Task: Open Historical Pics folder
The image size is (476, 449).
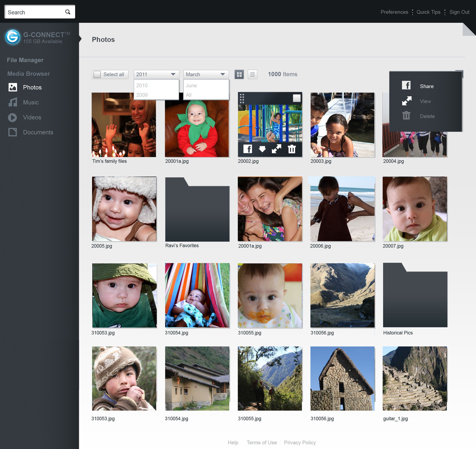Action: point(415,295)
